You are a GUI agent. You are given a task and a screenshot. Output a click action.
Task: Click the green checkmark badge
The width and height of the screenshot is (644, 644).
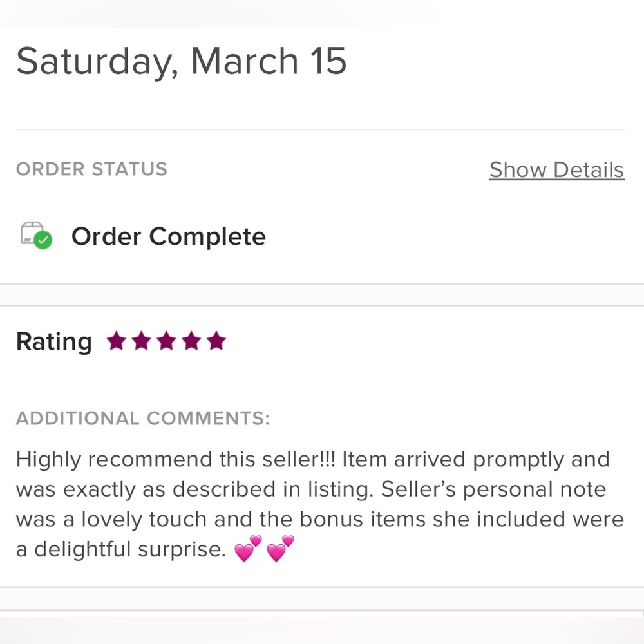43,241
